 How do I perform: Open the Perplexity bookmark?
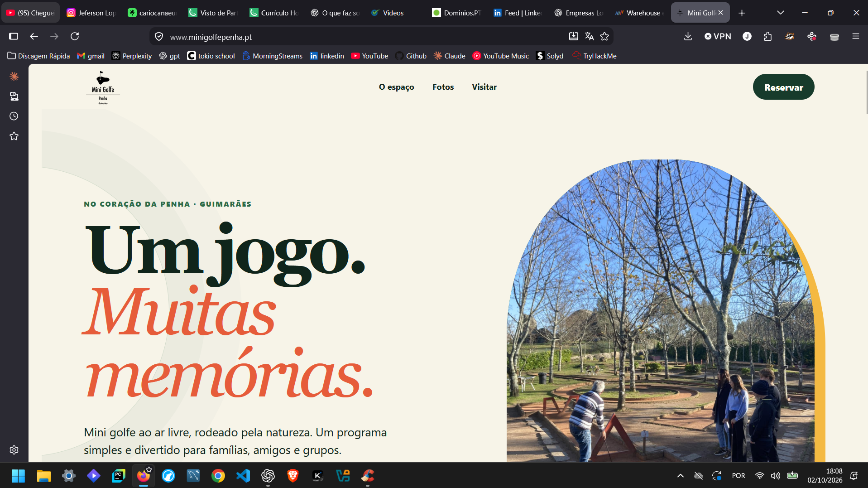tap(132, 56)
